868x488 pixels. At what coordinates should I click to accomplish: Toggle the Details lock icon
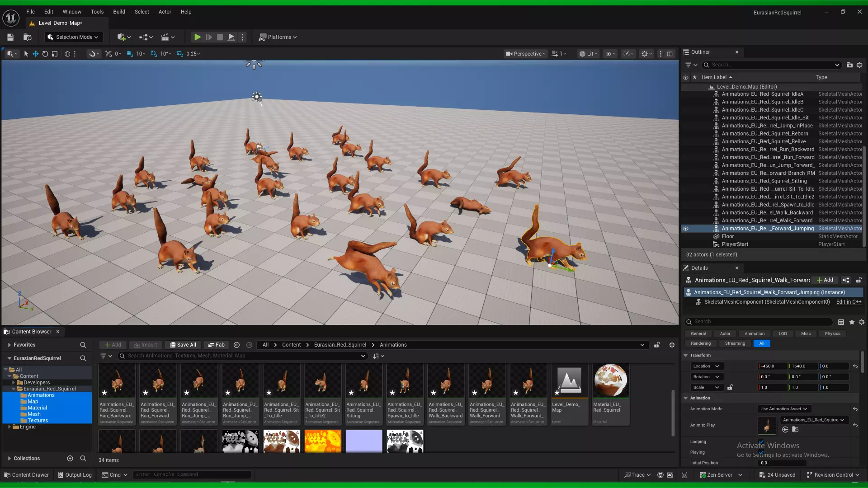point(859,280)
